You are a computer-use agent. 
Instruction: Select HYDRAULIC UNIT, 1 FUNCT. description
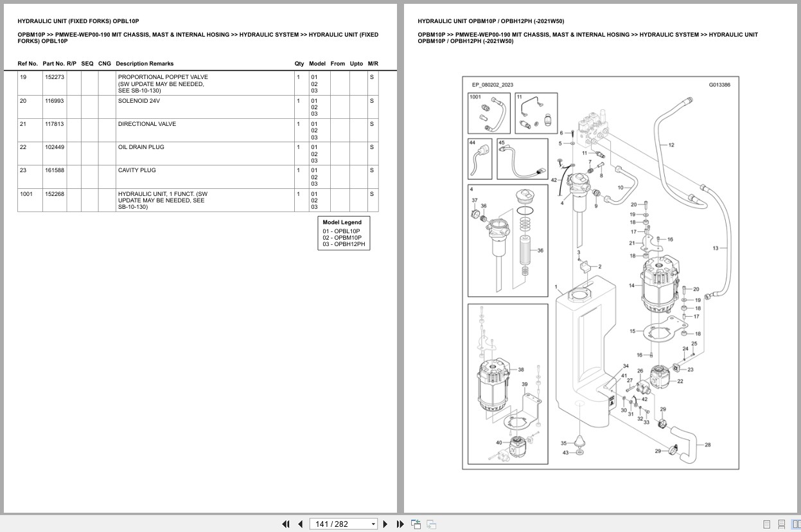point(163,200)
